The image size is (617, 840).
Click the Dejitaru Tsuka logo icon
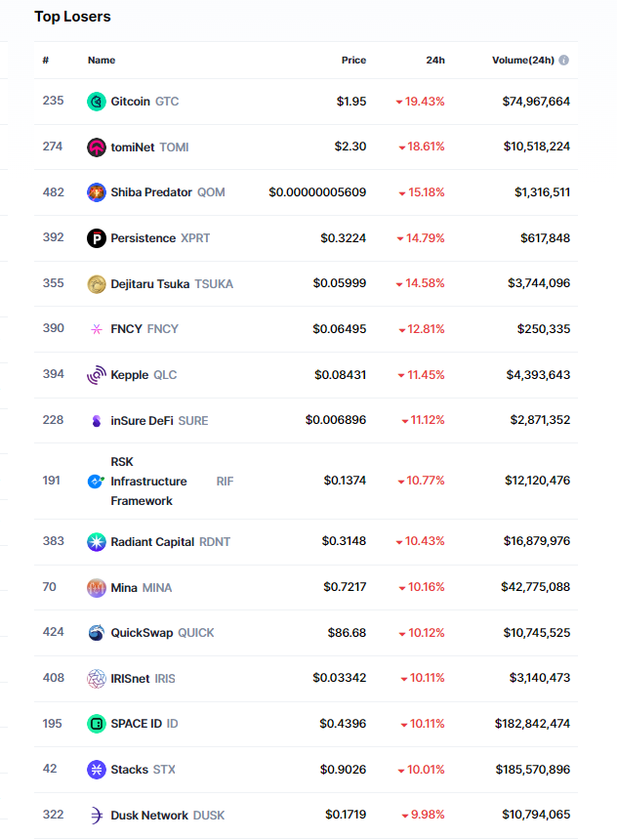(96, 284)
